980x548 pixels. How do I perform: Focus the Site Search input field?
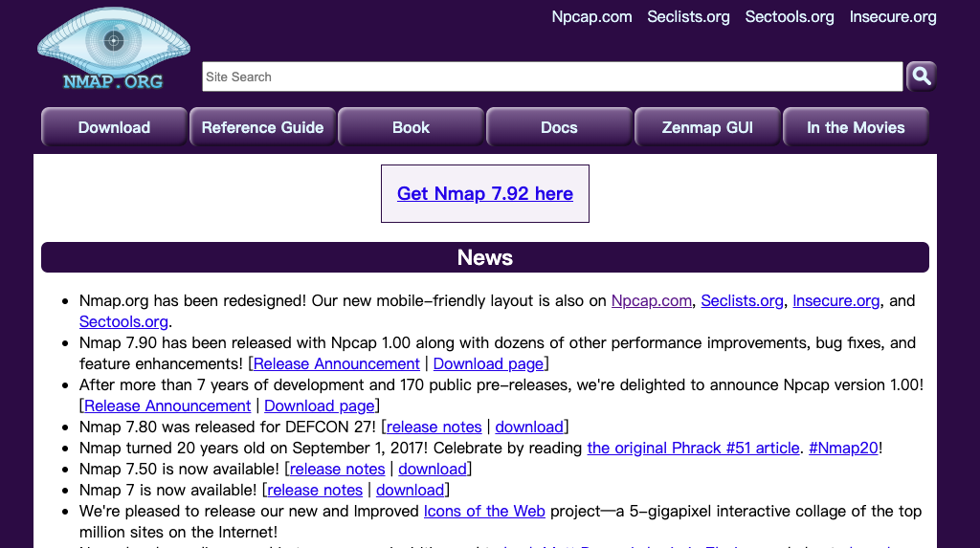point(552,77)
